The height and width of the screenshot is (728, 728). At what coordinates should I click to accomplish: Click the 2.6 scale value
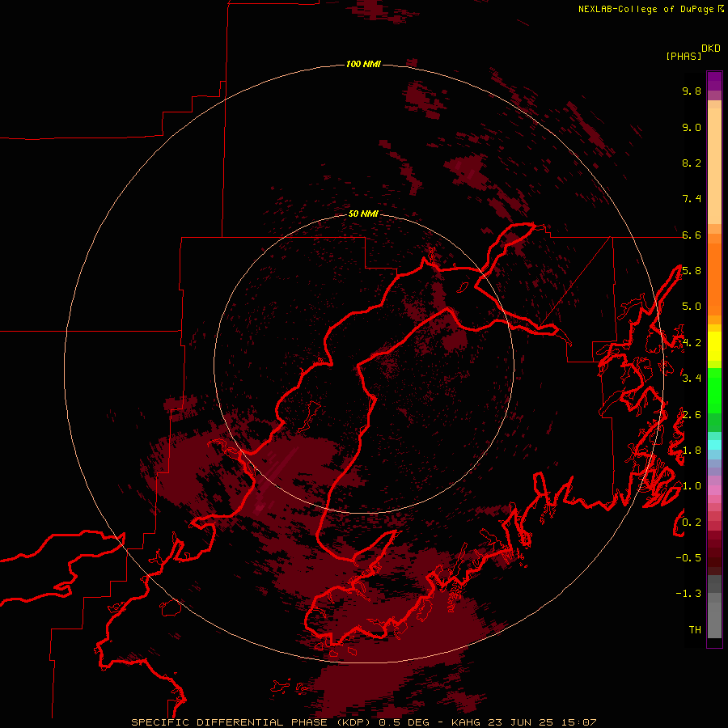coord(692,415)
